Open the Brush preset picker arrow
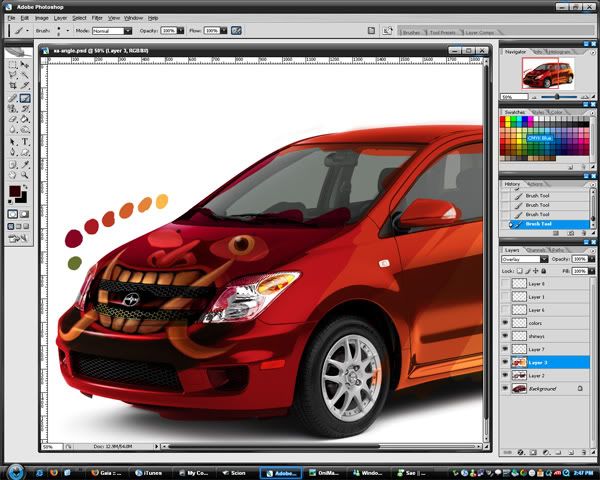600x480 pixels. pos(68,31)
